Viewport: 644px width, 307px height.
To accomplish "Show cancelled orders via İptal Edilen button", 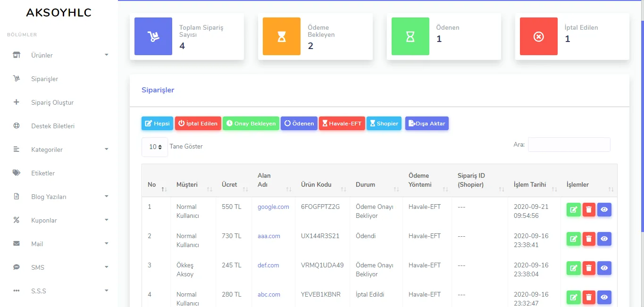I will [198, 124].
